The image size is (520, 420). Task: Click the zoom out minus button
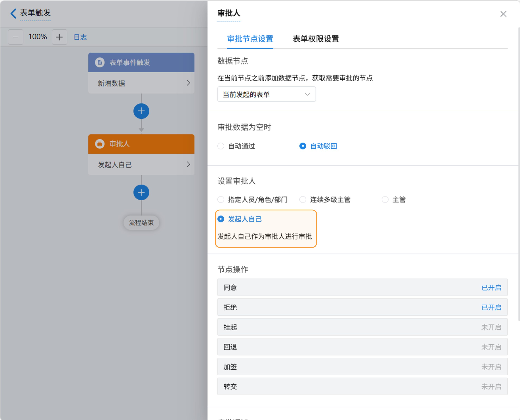(x=16, y=37)
